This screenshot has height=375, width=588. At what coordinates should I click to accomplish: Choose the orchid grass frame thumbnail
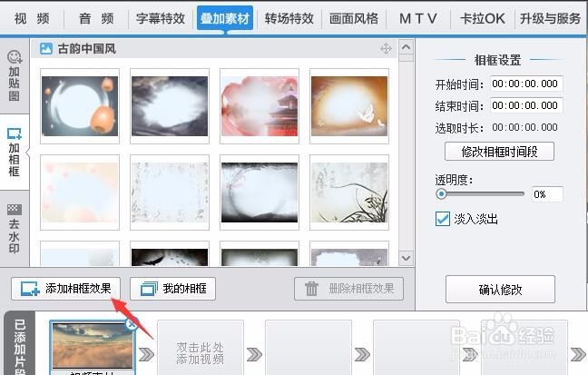pos(349,192)
